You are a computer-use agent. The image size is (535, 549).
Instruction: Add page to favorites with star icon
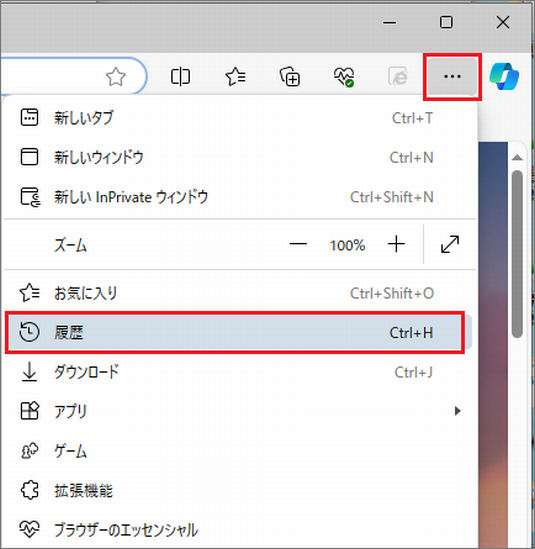(116, 77)
